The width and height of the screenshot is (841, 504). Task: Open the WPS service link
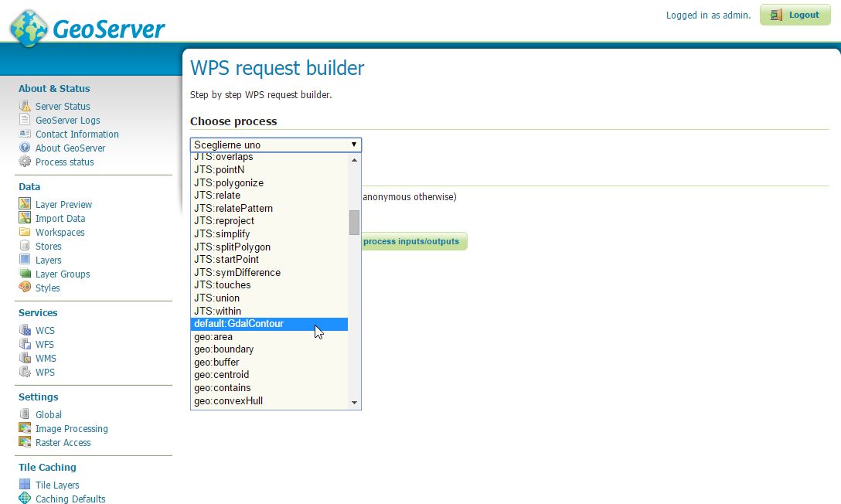pos(45,373)
